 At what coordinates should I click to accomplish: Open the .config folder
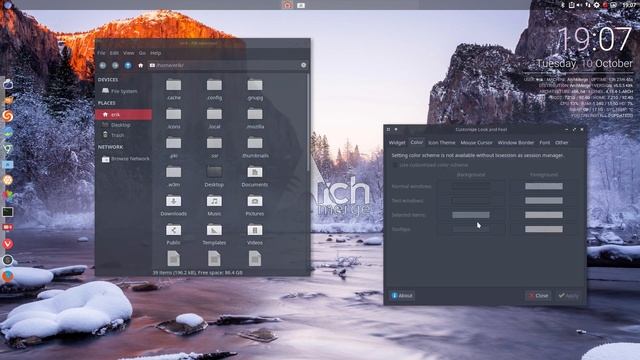(214, 89)
